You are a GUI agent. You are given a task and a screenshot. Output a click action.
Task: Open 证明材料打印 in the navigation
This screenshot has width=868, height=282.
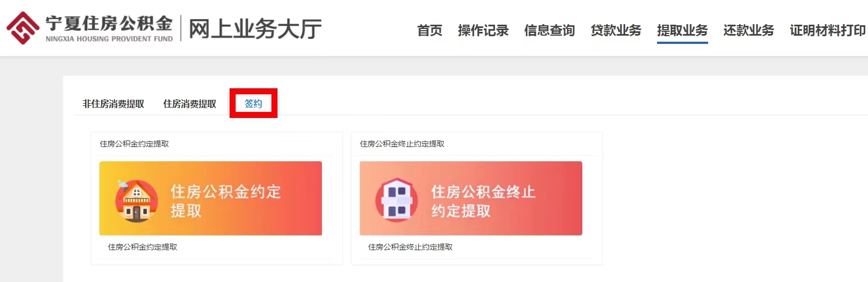828,31
